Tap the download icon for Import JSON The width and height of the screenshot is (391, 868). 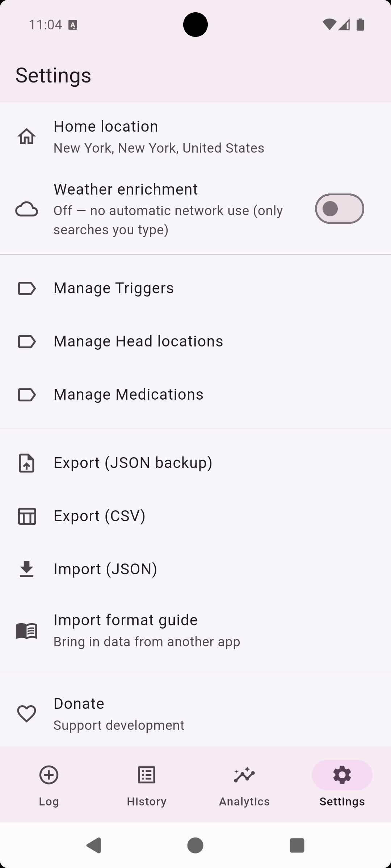coord(27,569)
